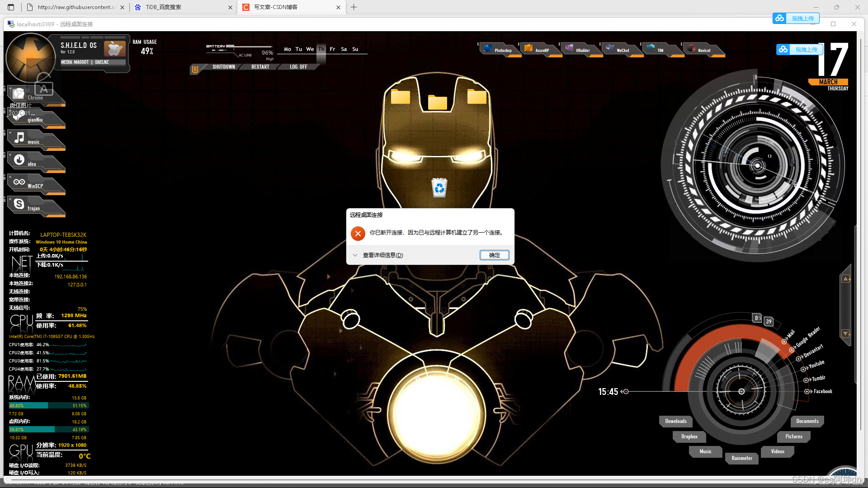This screenshot has height=488, width=868.
Task: Open Youtube link on dial
Action: (816, 365)
